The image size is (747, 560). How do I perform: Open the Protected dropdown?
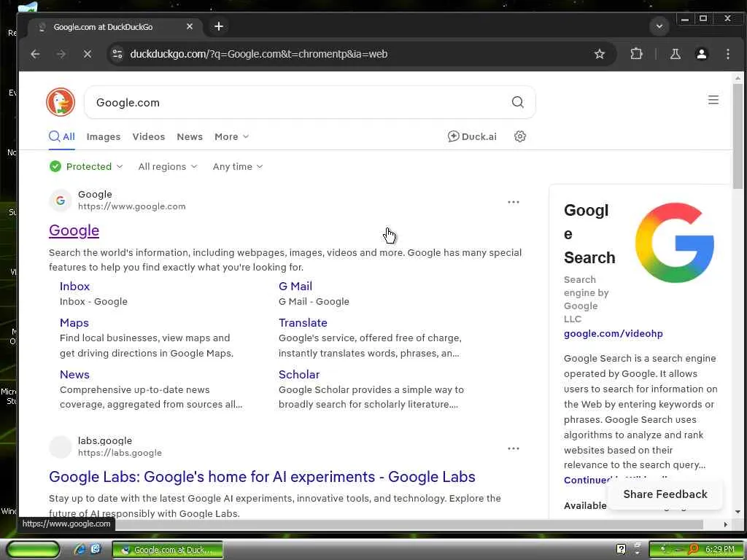click(x=86, y=167)
